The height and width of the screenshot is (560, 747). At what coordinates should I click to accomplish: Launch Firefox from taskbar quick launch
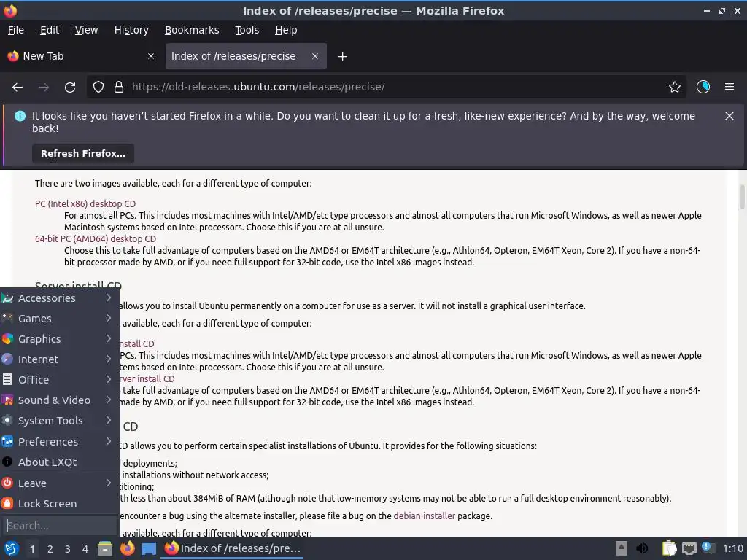click(127, 548)
